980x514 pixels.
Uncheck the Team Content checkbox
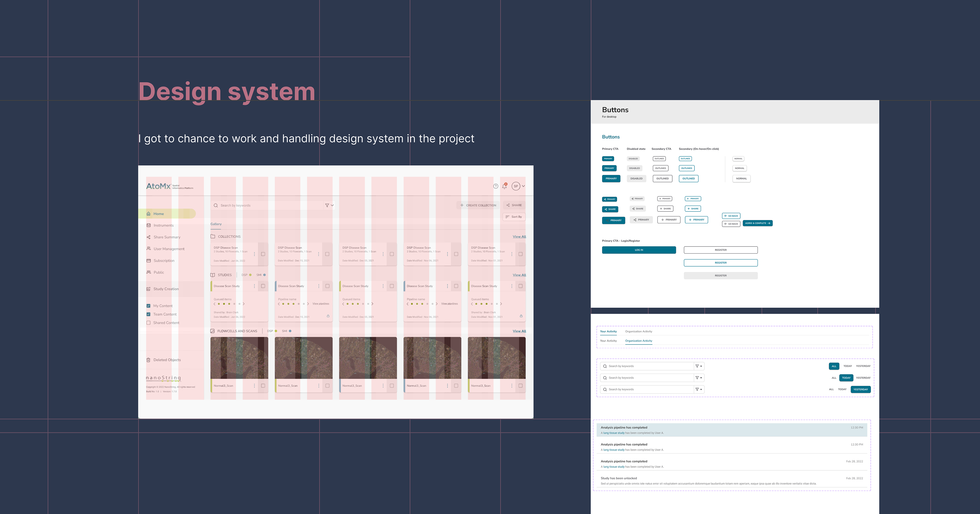pyautogui.click(x=148, y=315)
